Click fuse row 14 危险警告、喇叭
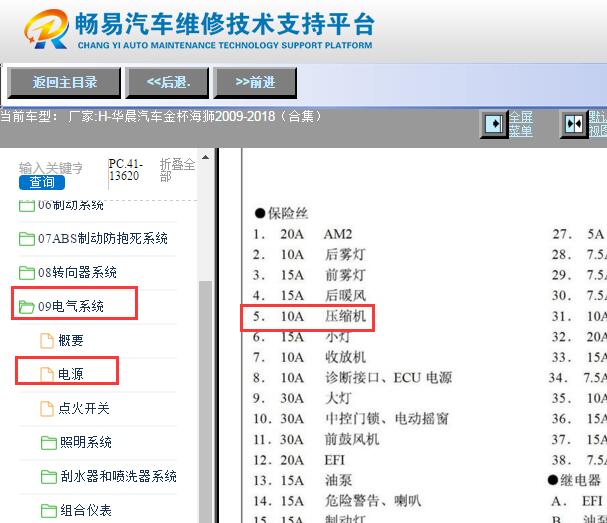The width and height of the screenshot is (607, 523). point(337,501)
